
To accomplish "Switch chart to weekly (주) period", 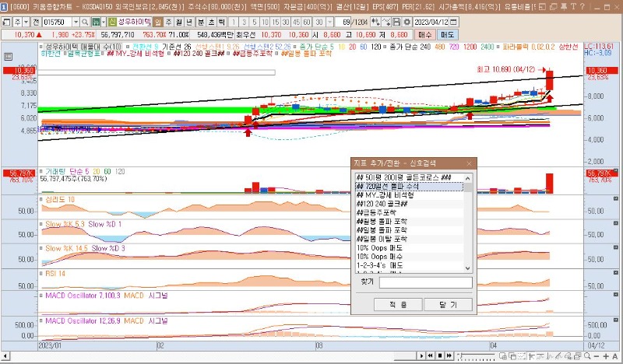I will [169, 23].
